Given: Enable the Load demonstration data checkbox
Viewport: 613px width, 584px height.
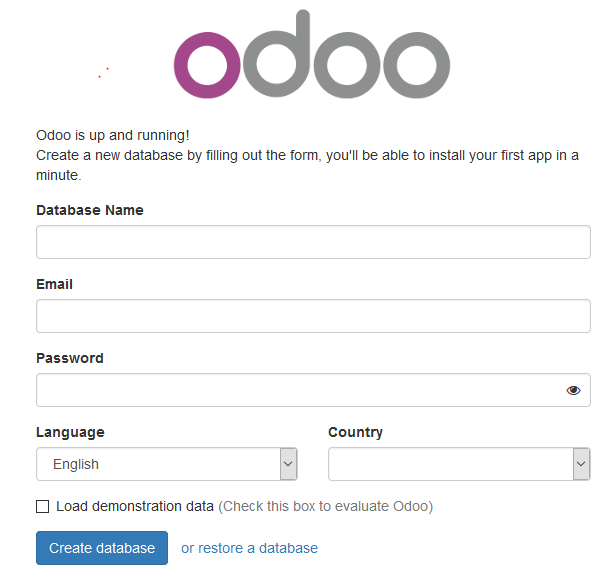Looking at the screenshot, I should coord(43,506).
